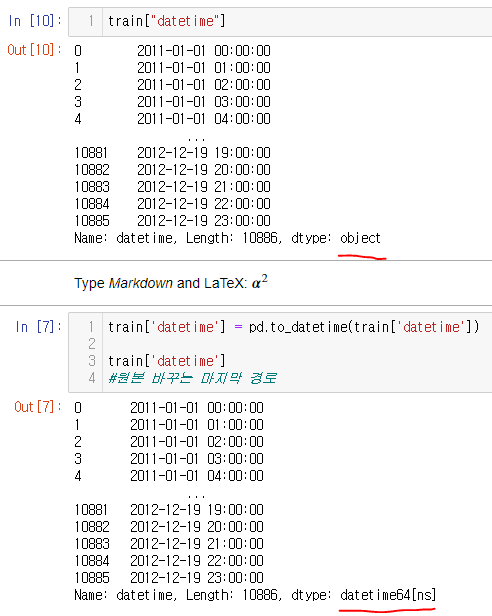Image resolution: width=492 pixels, height=616 pixels.
Task: Click the datetime64[ns] dtype text in Out[7]
Action: [x=388, y=595]
